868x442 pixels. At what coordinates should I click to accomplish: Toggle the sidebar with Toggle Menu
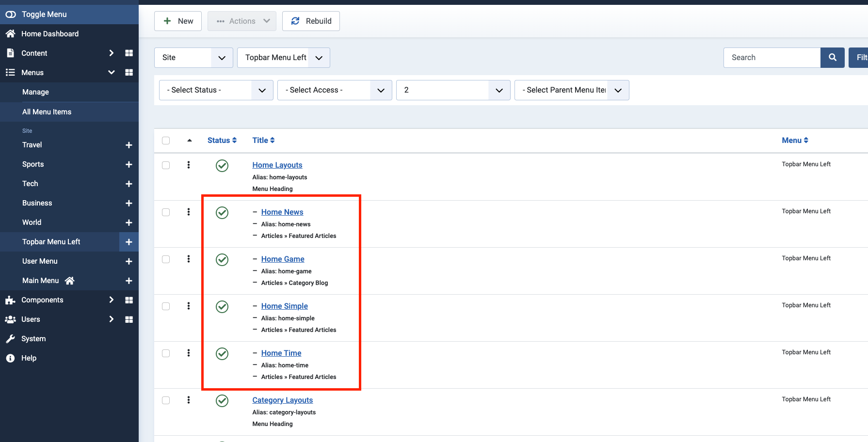click(x=36, y=15)
